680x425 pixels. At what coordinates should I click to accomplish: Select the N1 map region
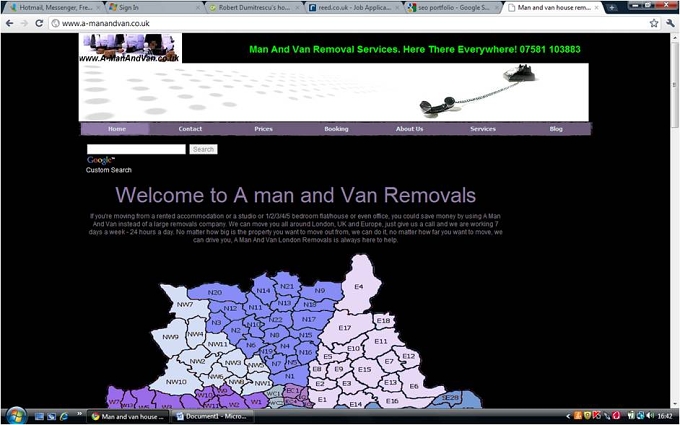click(x=289, y=376)
